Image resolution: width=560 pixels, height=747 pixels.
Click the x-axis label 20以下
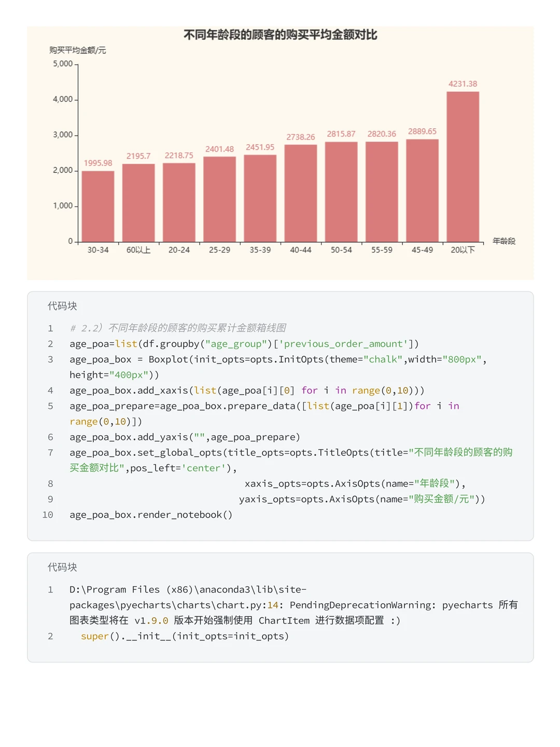(x=463, y=250)
